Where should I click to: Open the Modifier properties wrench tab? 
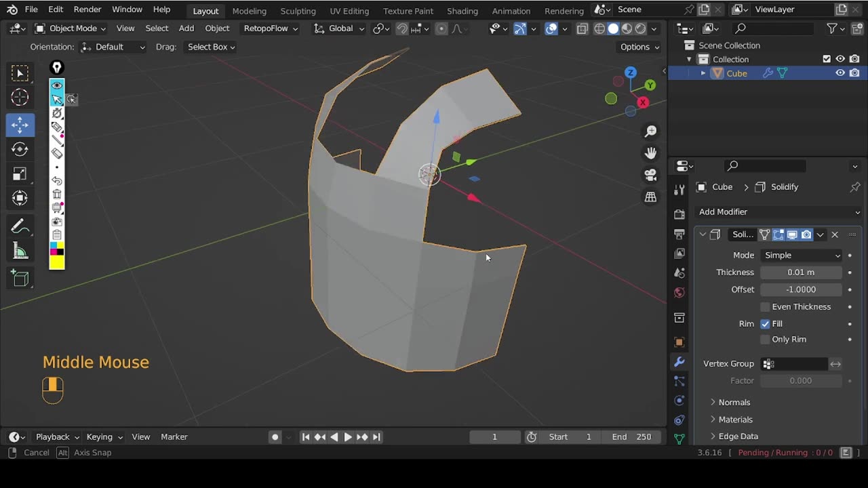(679, 362)
